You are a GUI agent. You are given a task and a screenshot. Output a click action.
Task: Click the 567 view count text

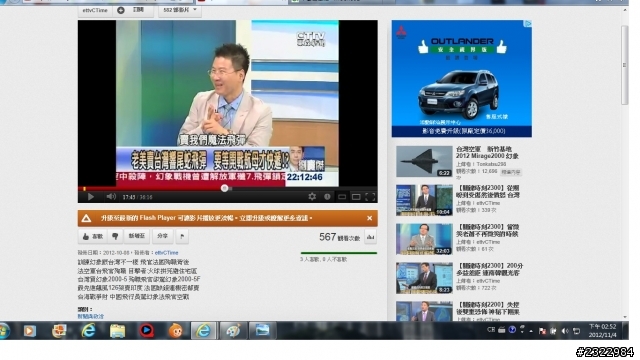(x=339, y=237)
